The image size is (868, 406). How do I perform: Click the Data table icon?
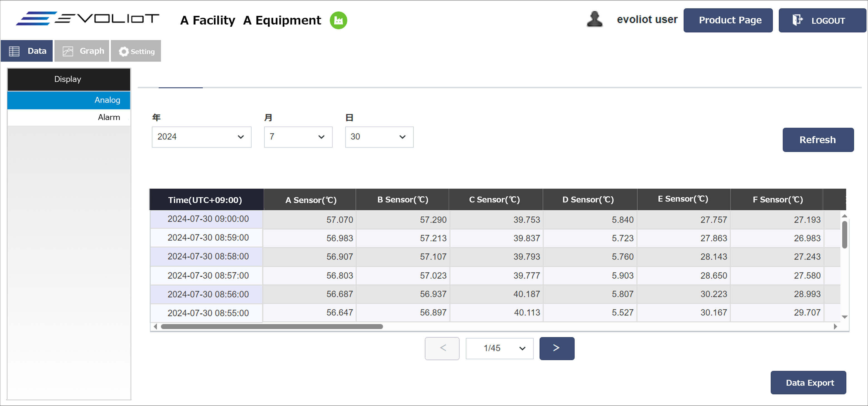point(14,51)
